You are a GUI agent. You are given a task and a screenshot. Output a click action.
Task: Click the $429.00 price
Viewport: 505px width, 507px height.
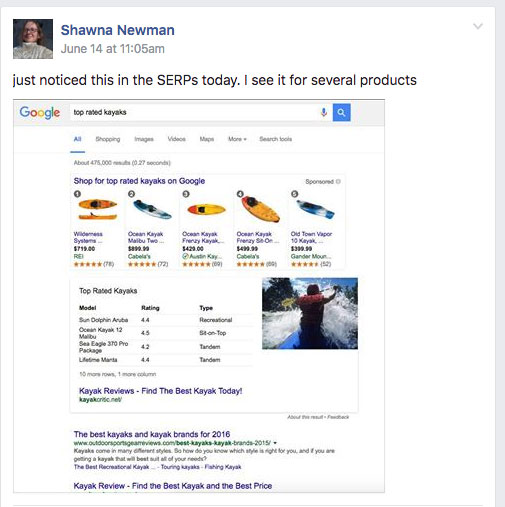(x=193, y=249)
